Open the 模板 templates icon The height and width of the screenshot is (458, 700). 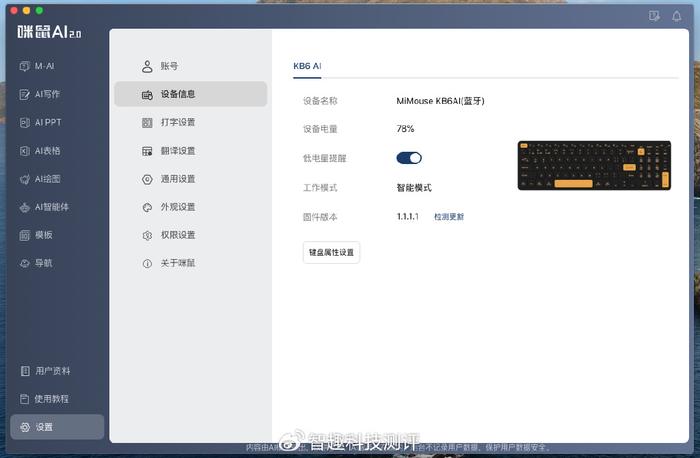tap(24, 235)
